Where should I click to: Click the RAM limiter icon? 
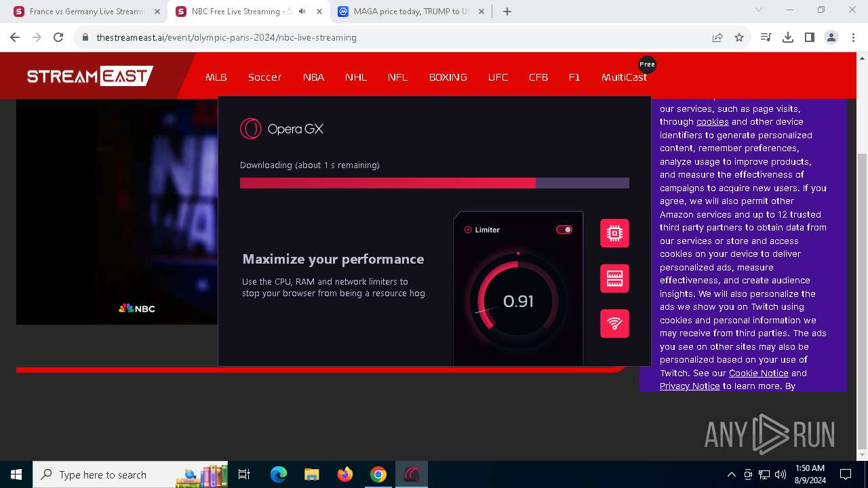[614, 279]
